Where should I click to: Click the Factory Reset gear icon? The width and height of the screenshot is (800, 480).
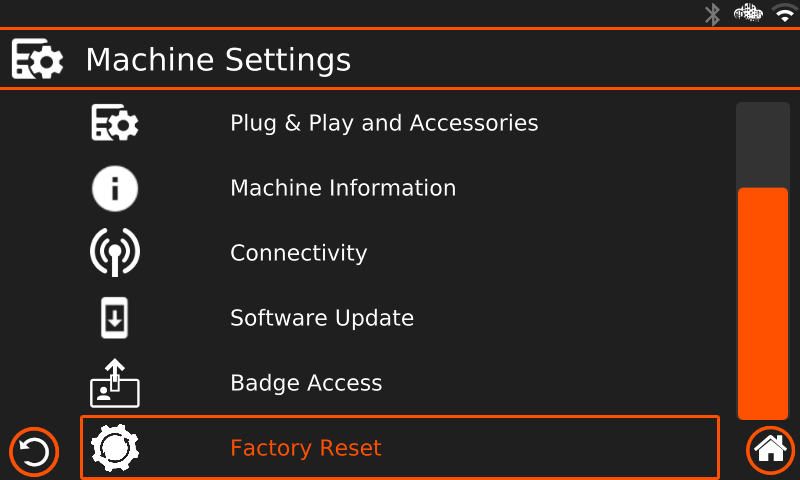pos(115,448)
